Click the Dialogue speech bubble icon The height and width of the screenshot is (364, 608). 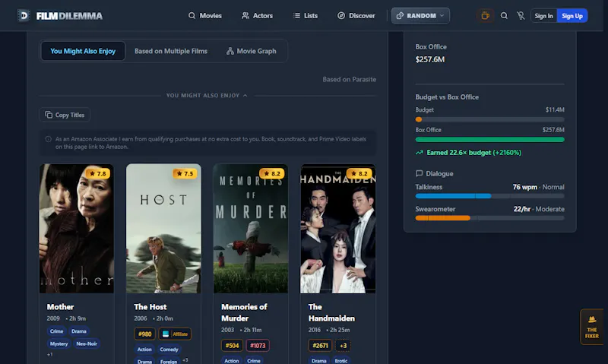pyautogui.click(x=419, y=173)
